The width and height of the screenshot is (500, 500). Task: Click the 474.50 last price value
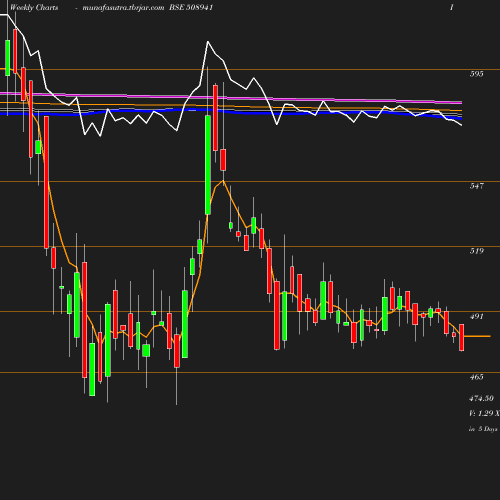click(x=481, y=398)
